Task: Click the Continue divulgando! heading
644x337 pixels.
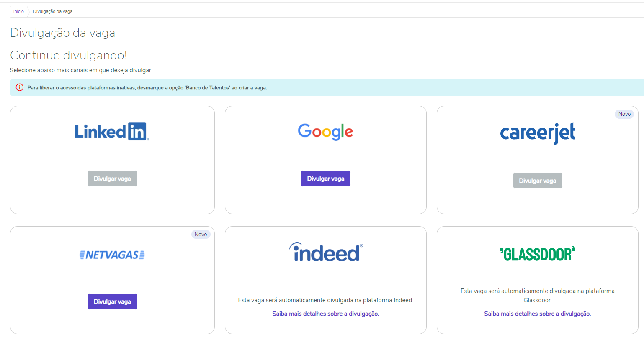Action: [68, 55]
